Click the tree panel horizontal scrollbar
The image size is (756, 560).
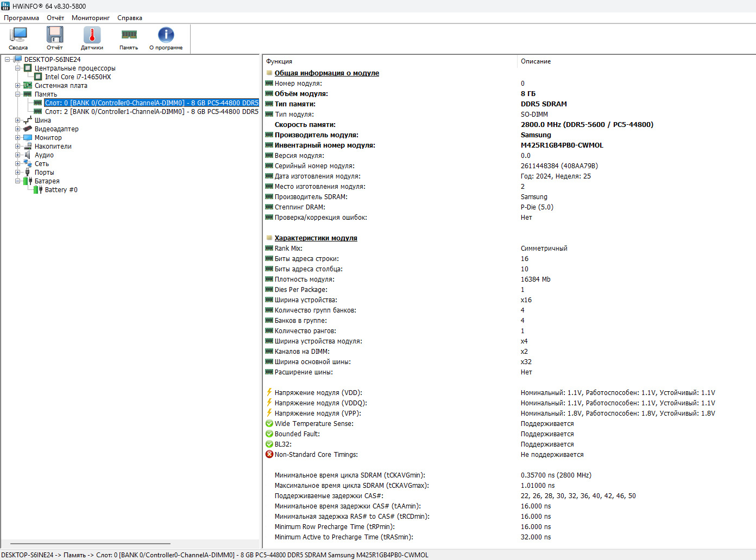pos(90,543)
